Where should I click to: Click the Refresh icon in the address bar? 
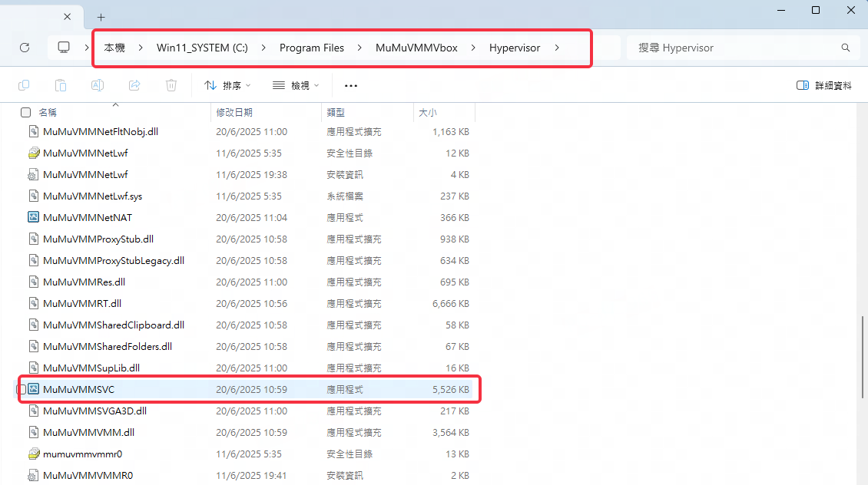[x=25, y=48]
